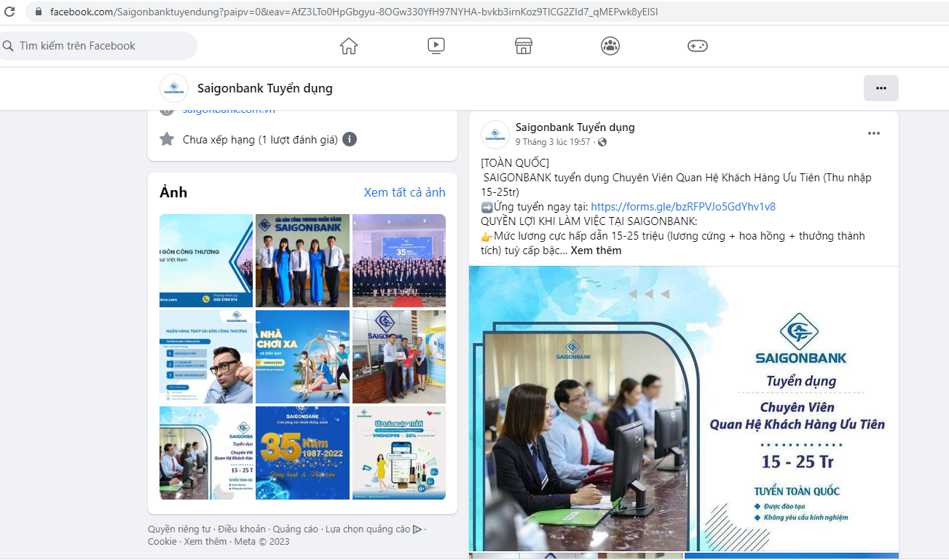Open the Gòn Công Thương banner photo
Screen dimensions: 949x560
pos(206,261)
